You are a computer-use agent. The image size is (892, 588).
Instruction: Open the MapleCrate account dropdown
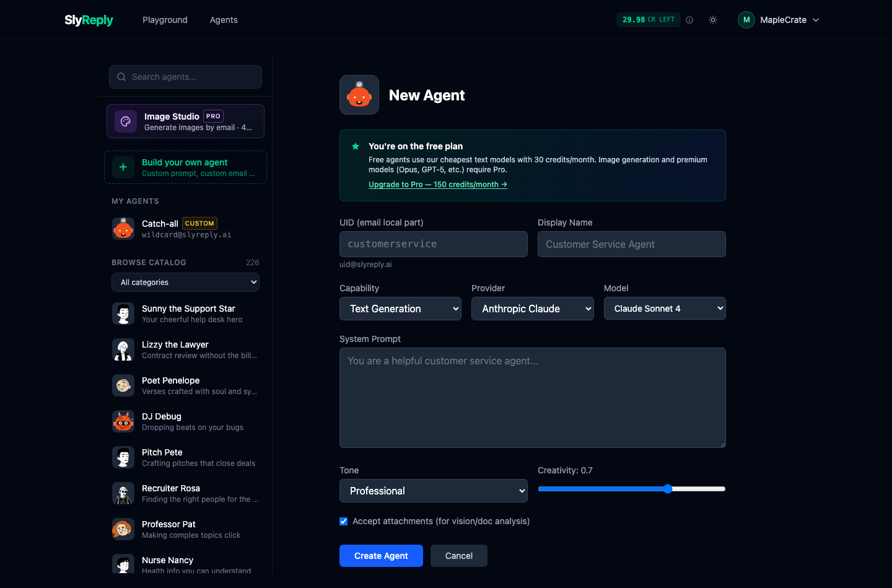point(779,20)
